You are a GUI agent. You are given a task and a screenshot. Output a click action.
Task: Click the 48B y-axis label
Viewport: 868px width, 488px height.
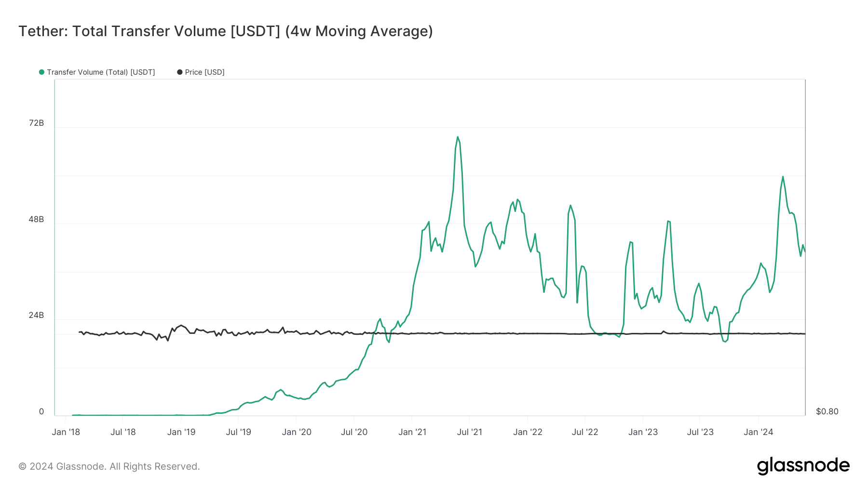36,219
